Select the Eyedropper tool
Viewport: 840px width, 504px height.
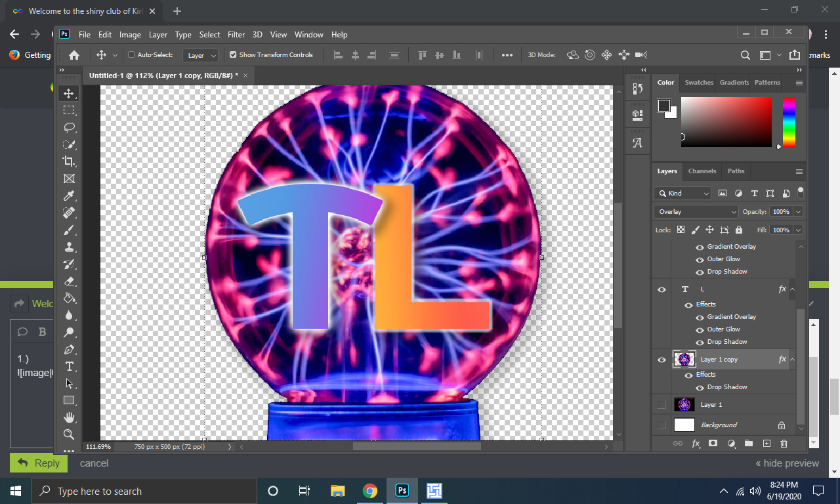tap(69, 196)
